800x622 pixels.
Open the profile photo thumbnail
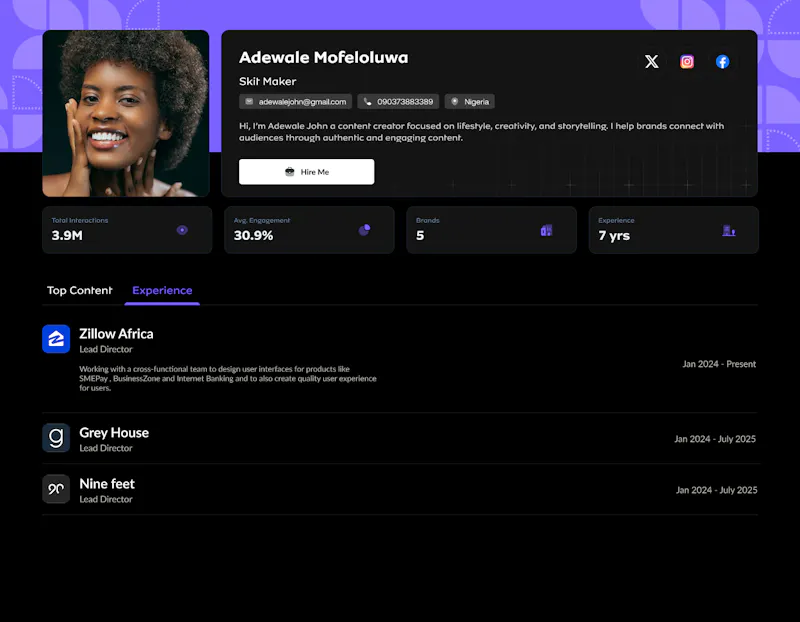click(126, 113)
